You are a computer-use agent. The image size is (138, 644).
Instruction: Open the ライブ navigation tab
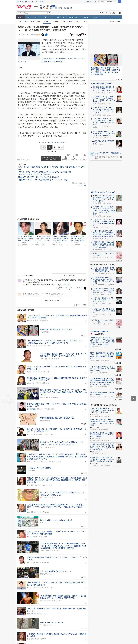point(37,17)
